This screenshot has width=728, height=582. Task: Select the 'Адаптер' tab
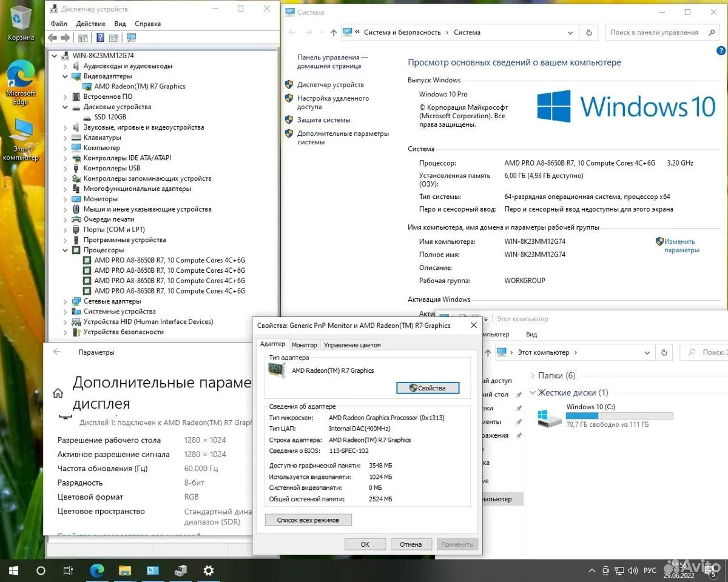pyautogui.click(x=272, y=344)
